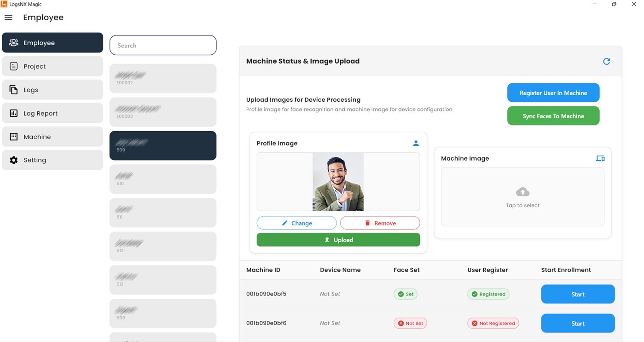
Task: Click the Change profile image button
Action: tap(296, 223)
